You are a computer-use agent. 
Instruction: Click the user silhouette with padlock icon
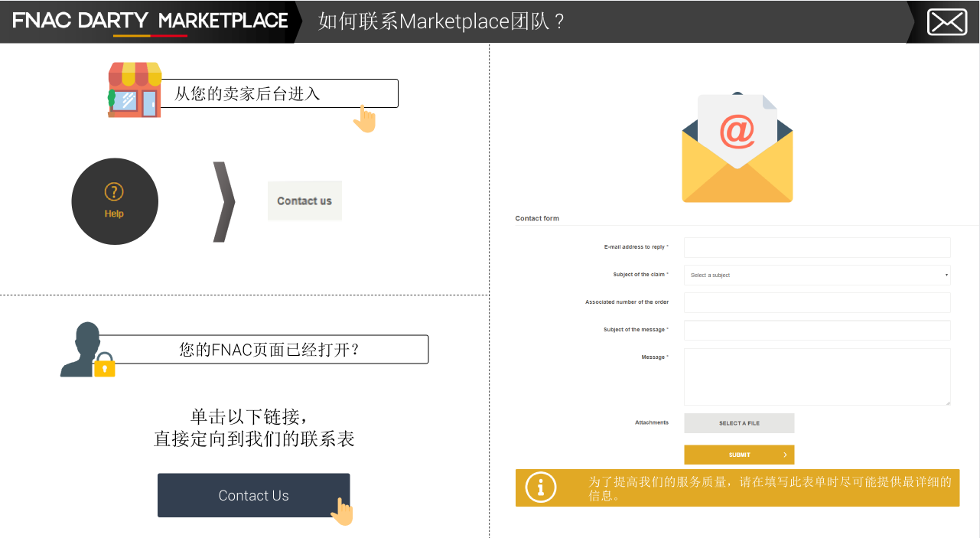pyautogui.click(x=86, y=350)
